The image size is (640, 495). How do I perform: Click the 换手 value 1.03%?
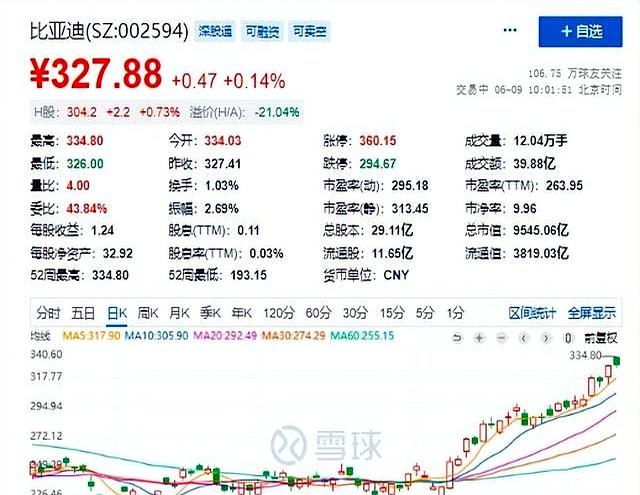point(222,186)
